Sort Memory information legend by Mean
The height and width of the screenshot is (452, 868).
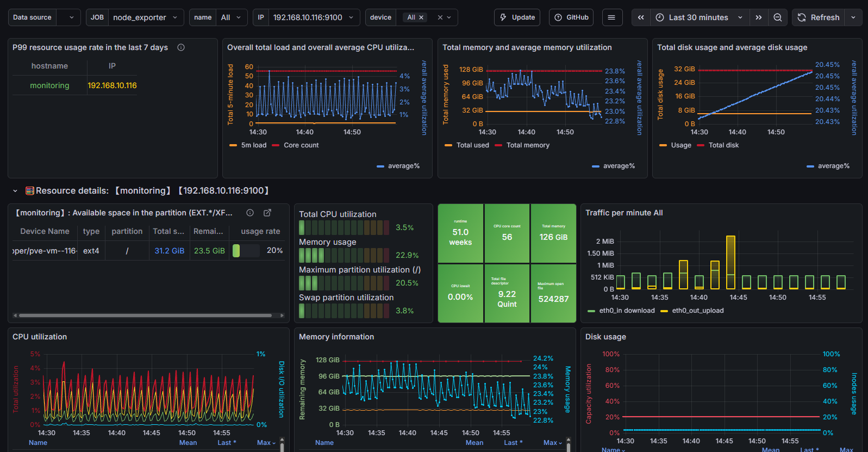point(474,443)
